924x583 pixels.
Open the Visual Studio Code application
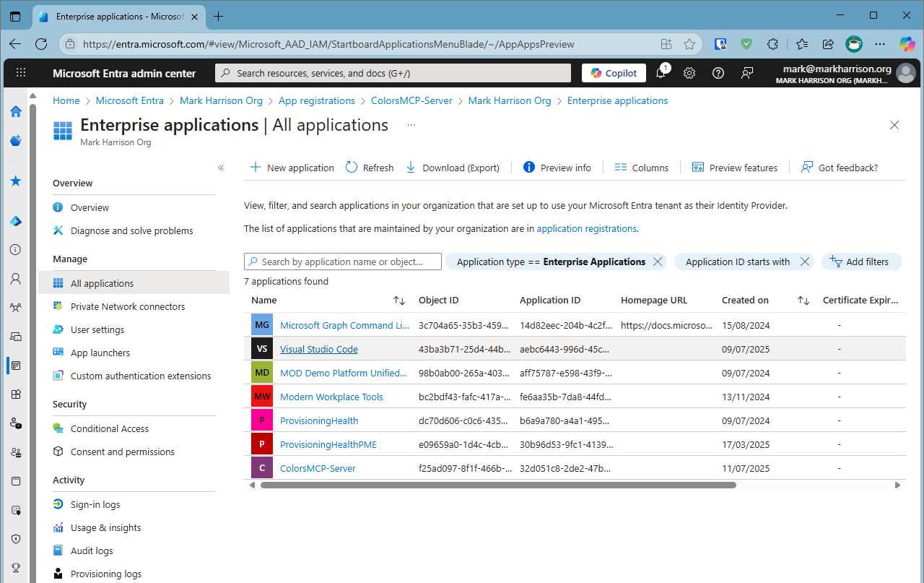318,348
